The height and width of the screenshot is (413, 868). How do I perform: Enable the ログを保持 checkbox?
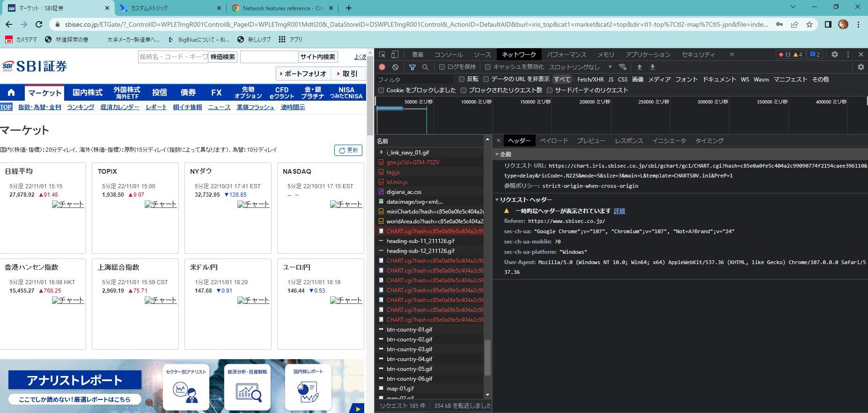[x=441, y=67]
